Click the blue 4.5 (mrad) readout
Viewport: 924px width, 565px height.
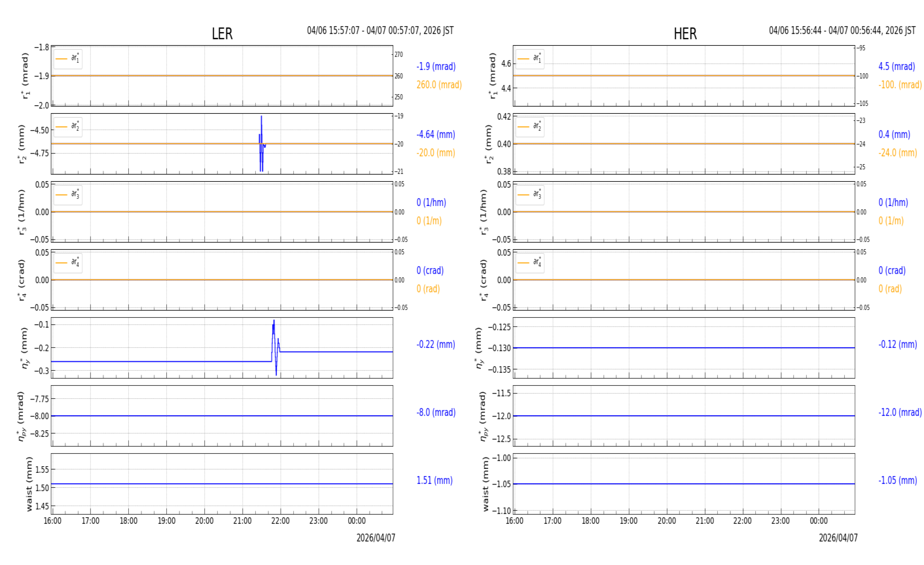click(897, 67)
